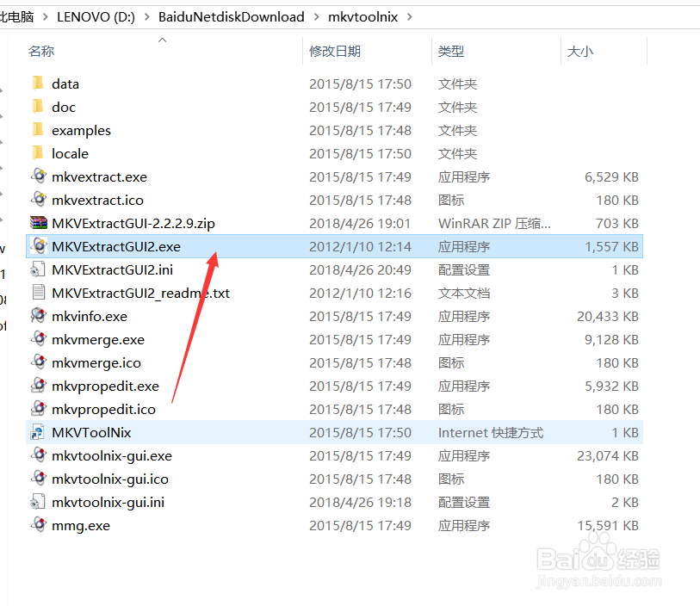Image resolution: width=700 pixels, height=606 pixels.
Task: Click the date 2018/4/26 19:18
Action: click(x=360, y=502)
